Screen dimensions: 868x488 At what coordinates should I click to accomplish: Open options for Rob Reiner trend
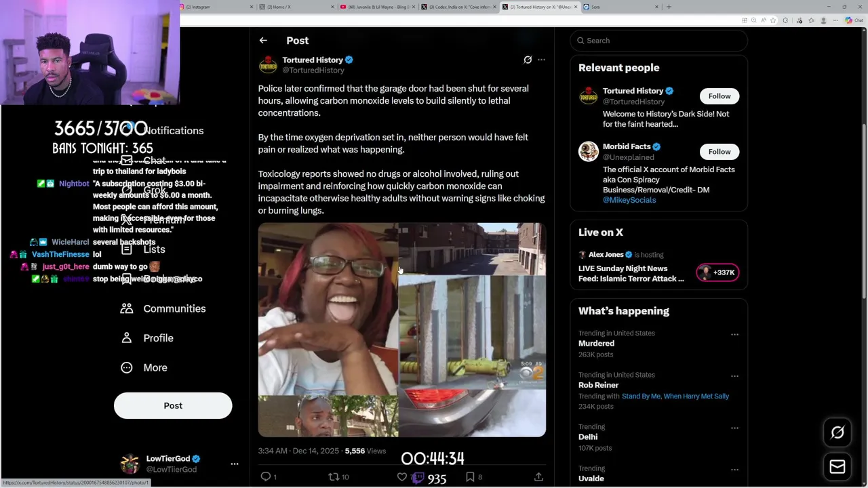point(734,375)
